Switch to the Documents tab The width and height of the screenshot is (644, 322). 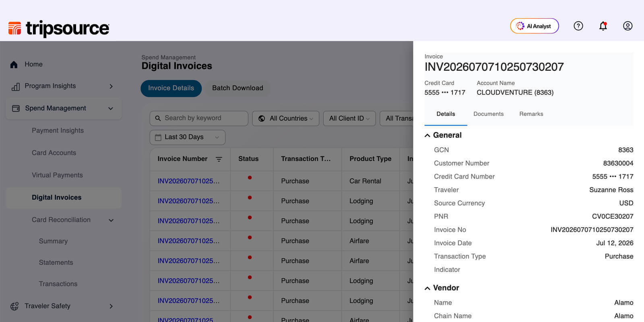point(488,114)
